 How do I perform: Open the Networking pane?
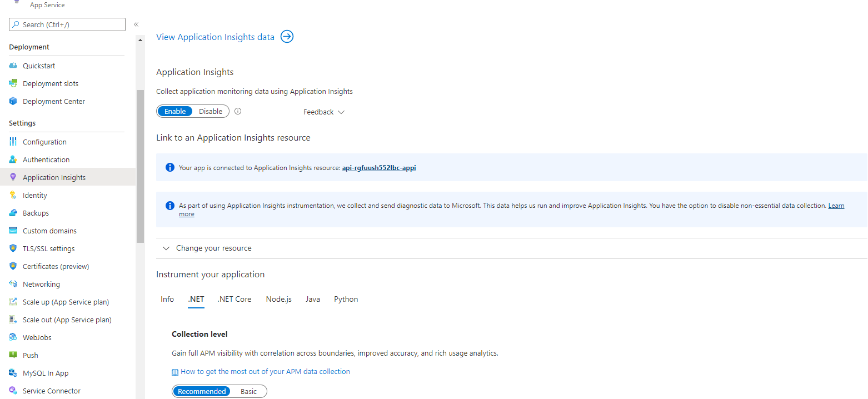pos(41,283)
